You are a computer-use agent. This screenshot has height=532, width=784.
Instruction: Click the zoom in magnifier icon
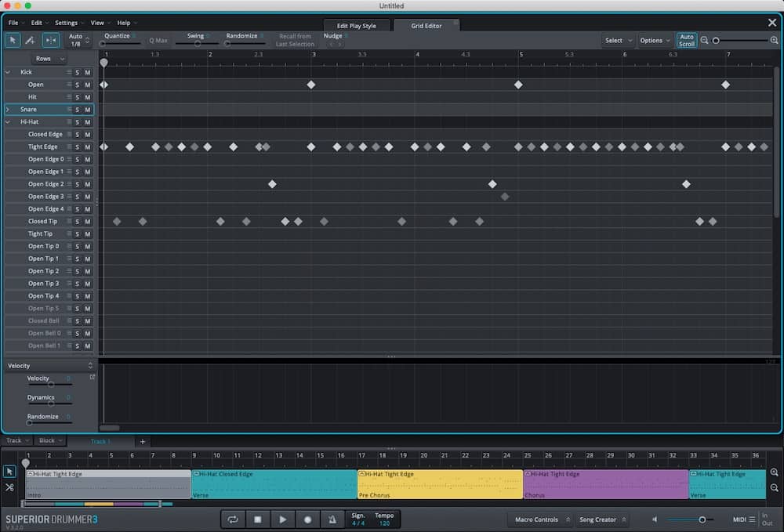tap(774, 40)
